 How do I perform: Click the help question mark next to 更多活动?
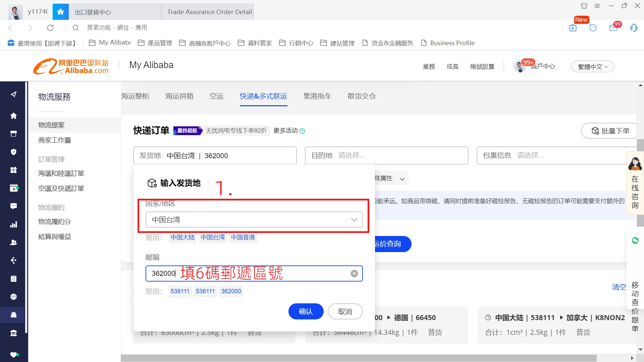coord(302,131)
